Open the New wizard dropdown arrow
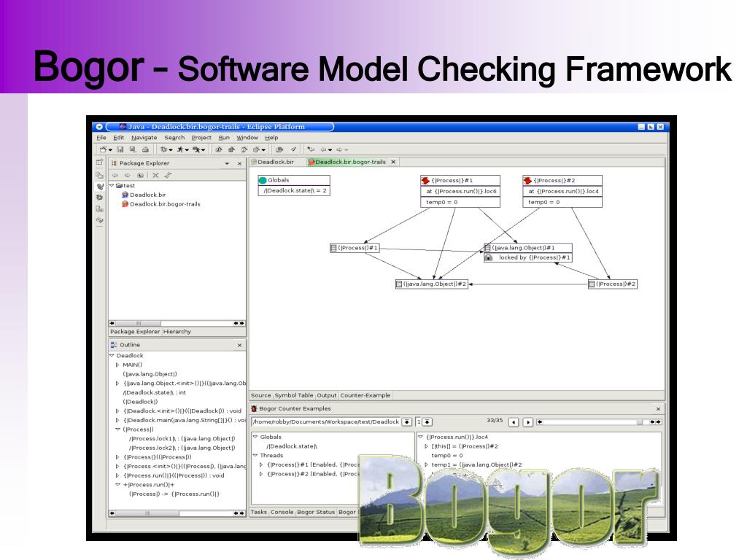This screenshot has width=747, height=560. (110, 150)
